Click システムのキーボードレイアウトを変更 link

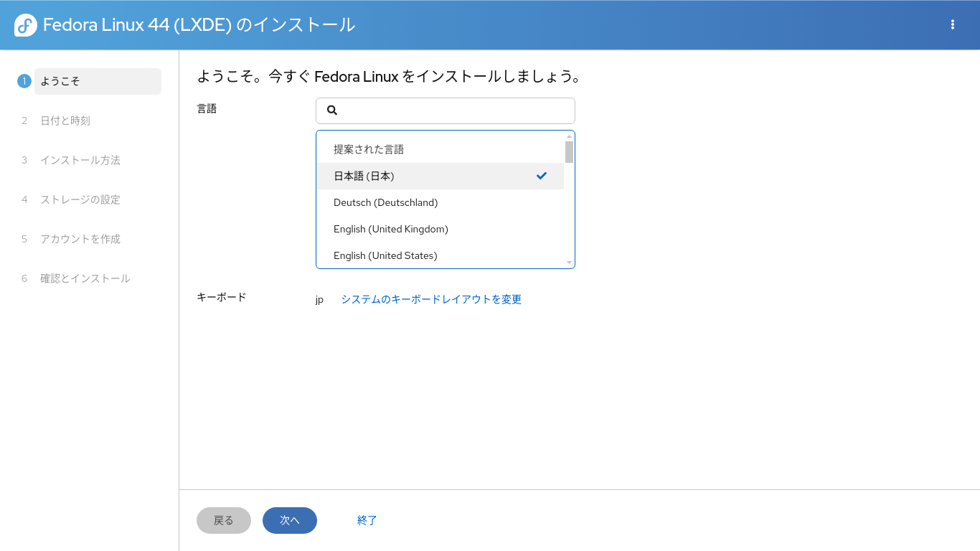tap(431, 299)
